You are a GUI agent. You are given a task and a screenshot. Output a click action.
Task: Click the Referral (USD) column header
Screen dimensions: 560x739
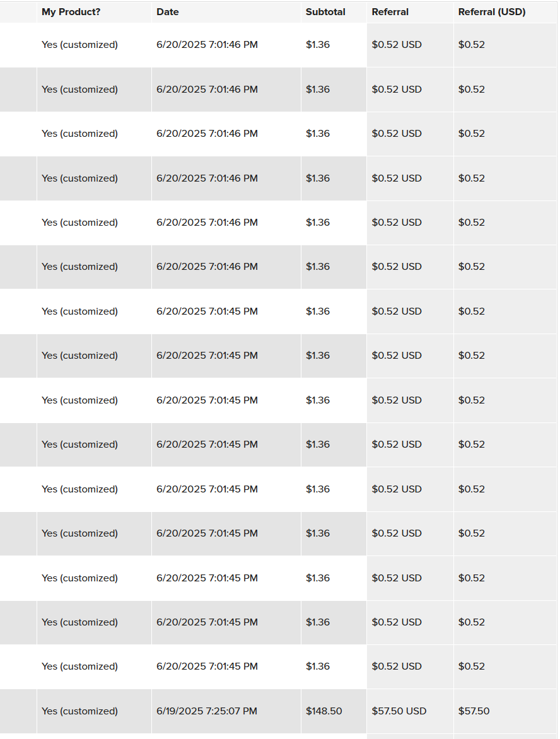(492, 12)
